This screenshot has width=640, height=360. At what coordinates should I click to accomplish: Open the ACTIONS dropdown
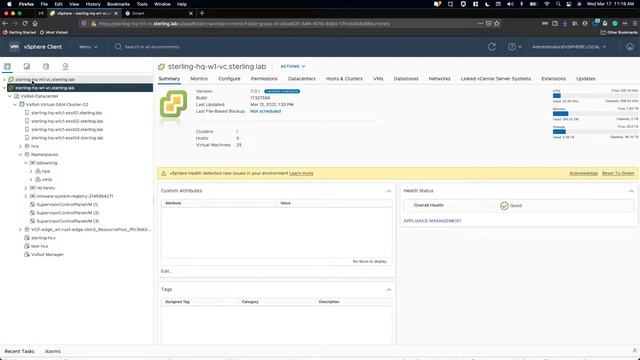pos(293,66)
